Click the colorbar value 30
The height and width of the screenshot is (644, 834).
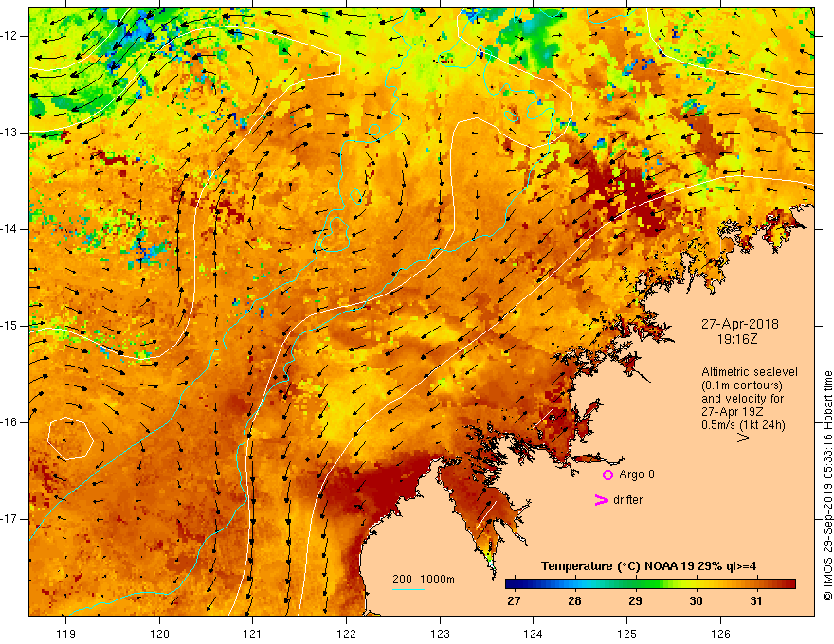[696, 601]
